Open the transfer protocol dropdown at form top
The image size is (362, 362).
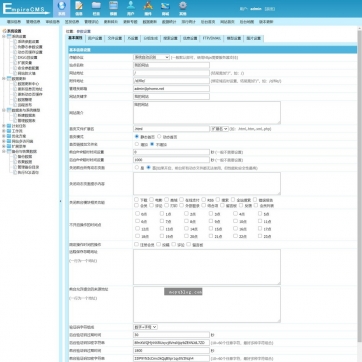click(x=151, y=57)
